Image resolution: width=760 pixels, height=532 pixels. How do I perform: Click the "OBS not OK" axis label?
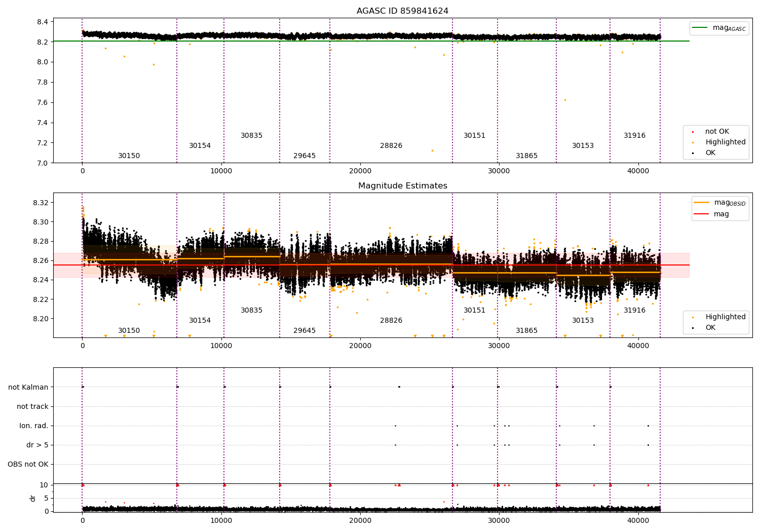pyautogui.click(x=28, y=464)
